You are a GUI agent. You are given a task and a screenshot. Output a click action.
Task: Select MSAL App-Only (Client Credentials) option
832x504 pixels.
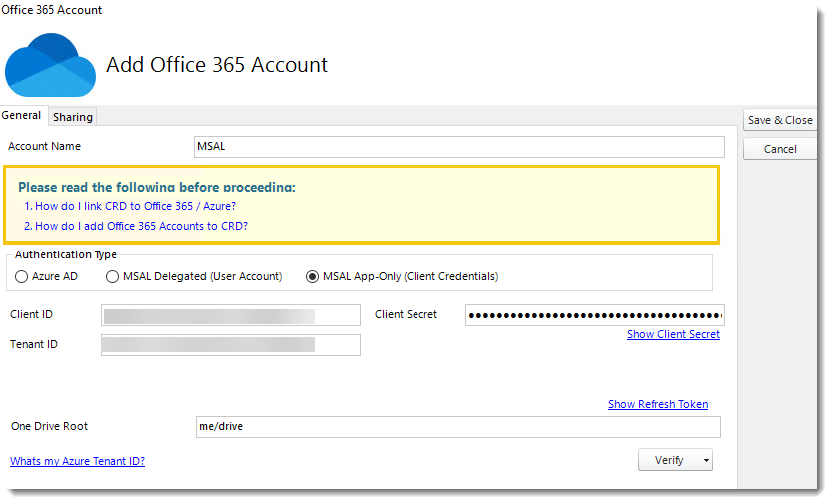(x=313, y=276)
